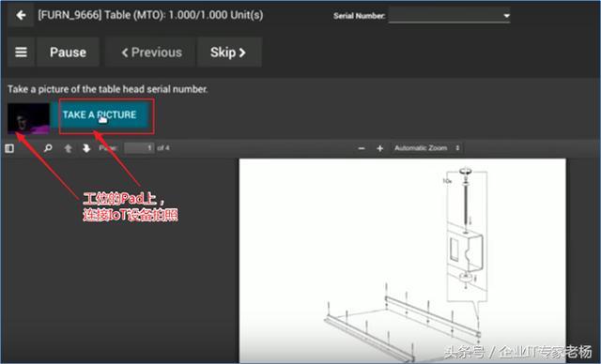The width and height of the screenshot is (601, 364).
Task: Open the Serial Number dropdown
Action: [x=449, y=16]
